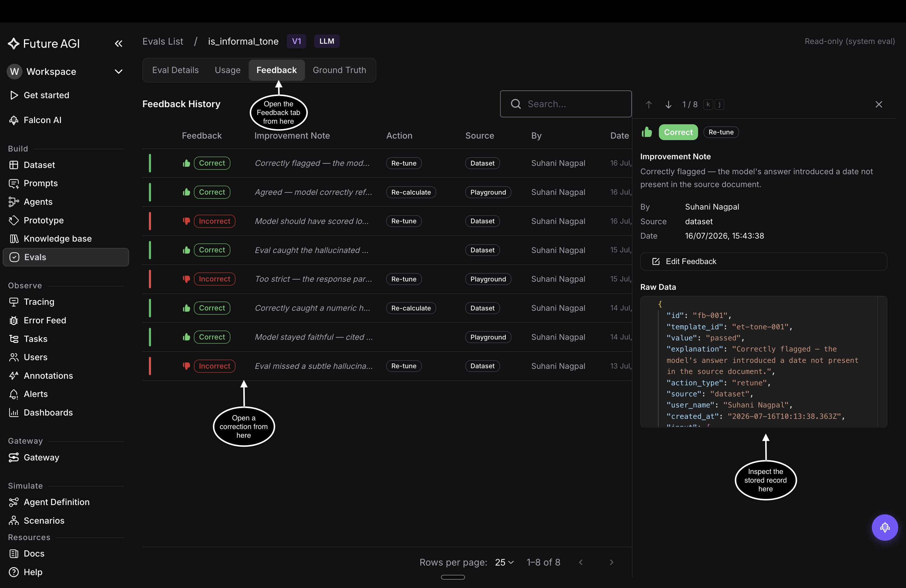Select Evals in the sidebar
The height and width of the screenshot is (588, 906).
[66, 257]
